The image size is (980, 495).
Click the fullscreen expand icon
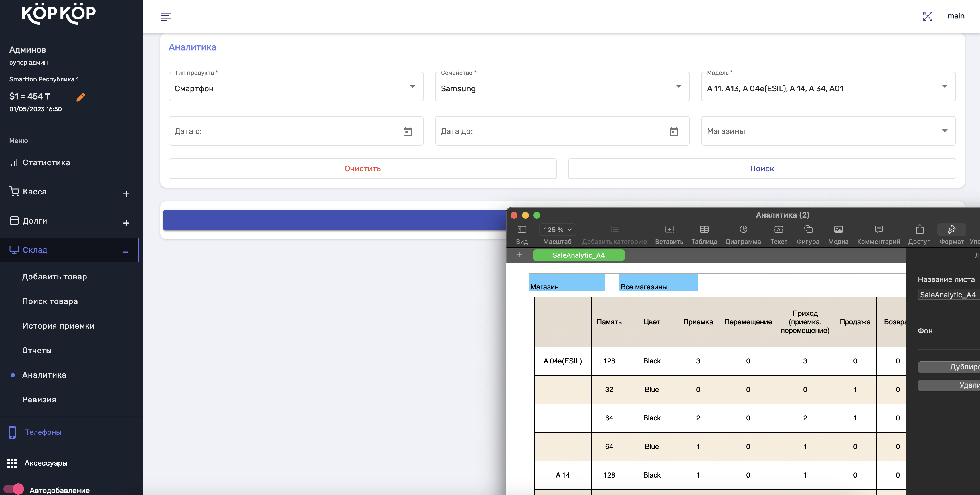(928, 16)
